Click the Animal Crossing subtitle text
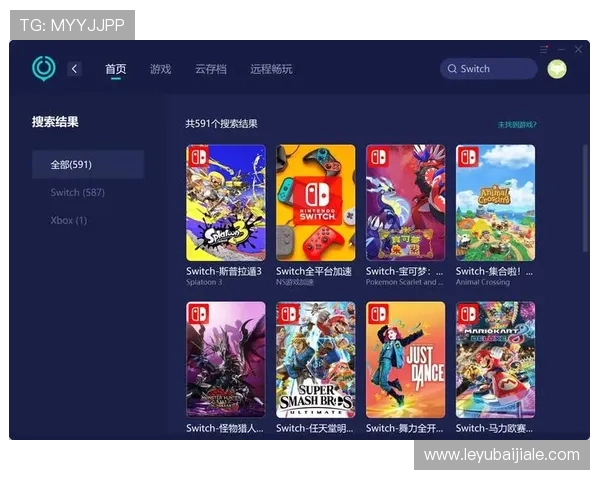This screenshot has width=600, height=480. [x=483, y=282]
